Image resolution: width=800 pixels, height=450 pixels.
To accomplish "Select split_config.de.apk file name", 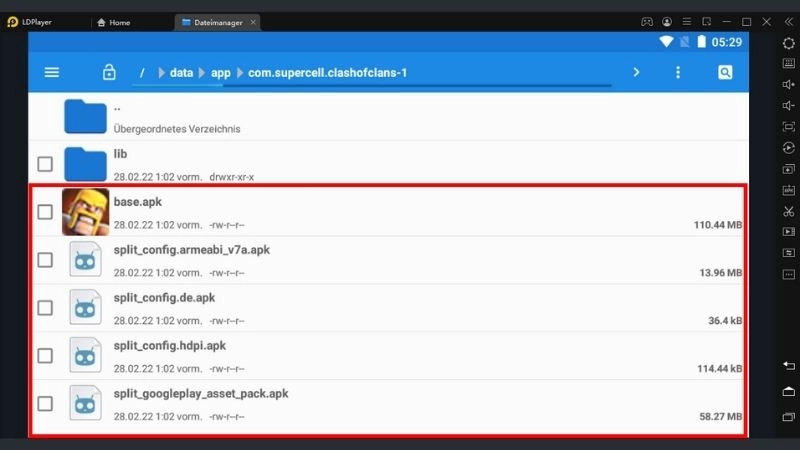I will tap(164, 298).
